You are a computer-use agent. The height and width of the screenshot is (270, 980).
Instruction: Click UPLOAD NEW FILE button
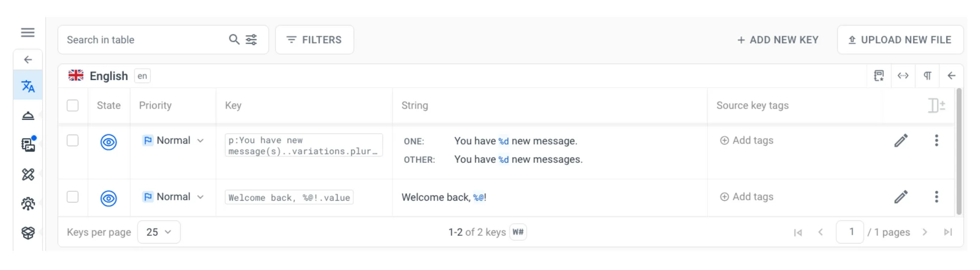pyautogui.click(x=900, y=40)
